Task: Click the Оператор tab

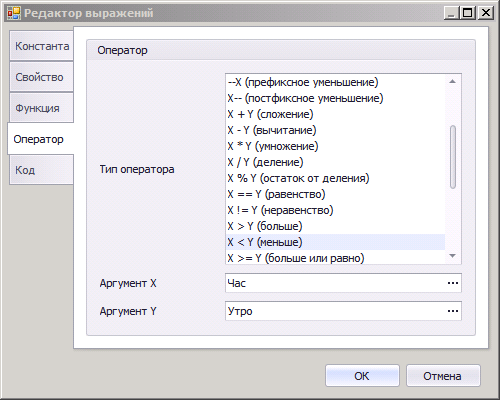Action: [41, 139]
